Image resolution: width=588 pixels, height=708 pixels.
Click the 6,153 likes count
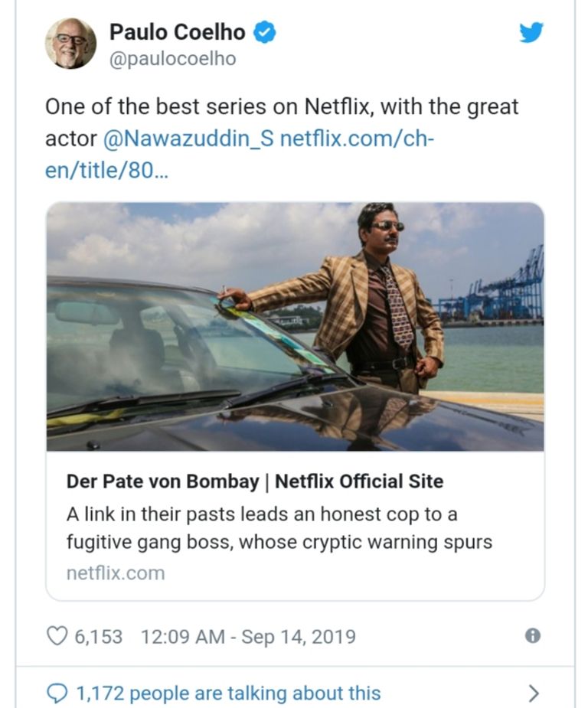pos(98,636)
